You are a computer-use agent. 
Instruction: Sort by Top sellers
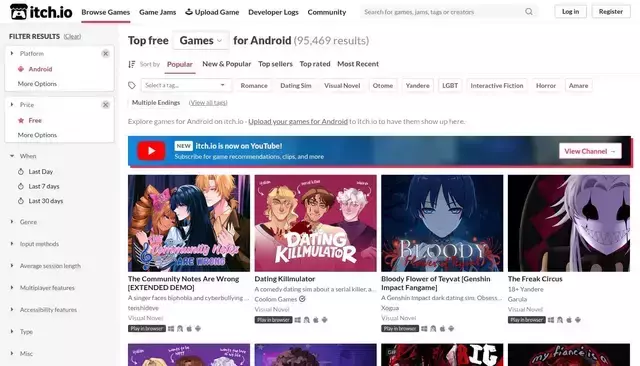(x=276, y=64)
